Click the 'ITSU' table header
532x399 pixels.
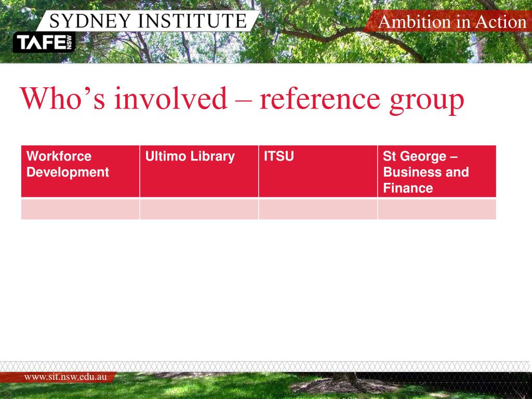318,171
